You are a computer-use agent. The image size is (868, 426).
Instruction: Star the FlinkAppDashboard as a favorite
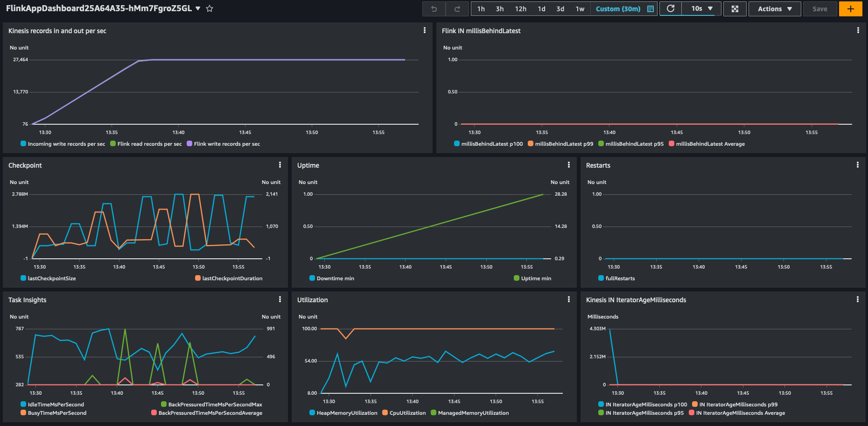tap(210, 8)
